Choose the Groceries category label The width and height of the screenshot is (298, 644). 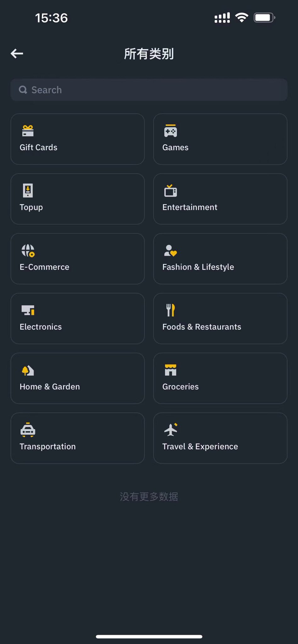click(x=180, y=387)
